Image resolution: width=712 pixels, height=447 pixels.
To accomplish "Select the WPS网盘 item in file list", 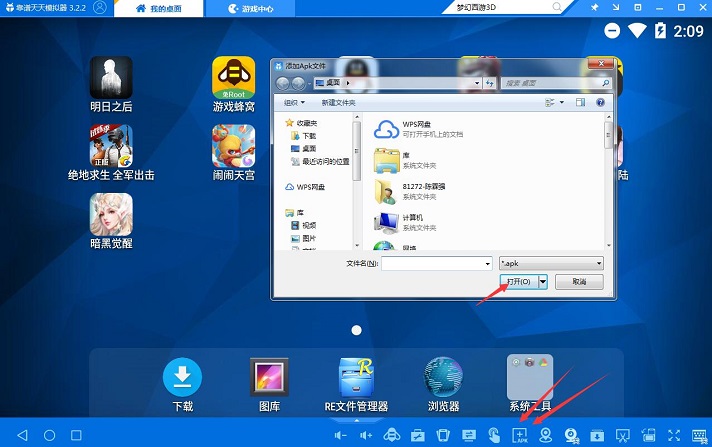I will (x=419, y=129).
